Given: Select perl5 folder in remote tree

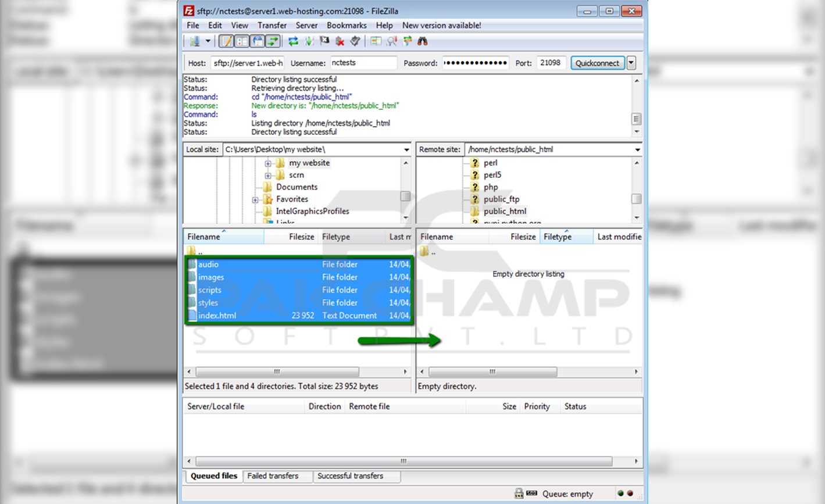Looking at the screenshot, I should click(492, 175).
